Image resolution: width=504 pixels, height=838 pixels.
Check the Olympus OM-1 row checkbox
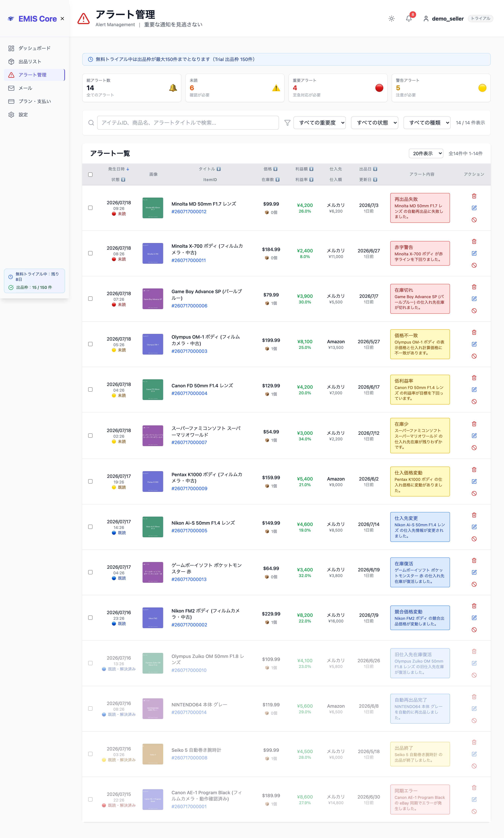tap(90, 344)
